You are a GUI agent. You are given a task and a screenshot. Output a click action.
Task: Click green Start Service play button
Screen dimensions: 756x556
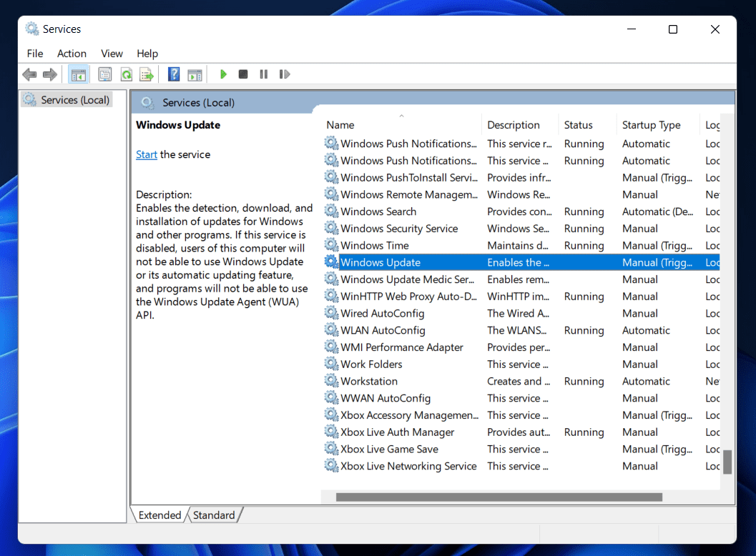click(222, 74)
